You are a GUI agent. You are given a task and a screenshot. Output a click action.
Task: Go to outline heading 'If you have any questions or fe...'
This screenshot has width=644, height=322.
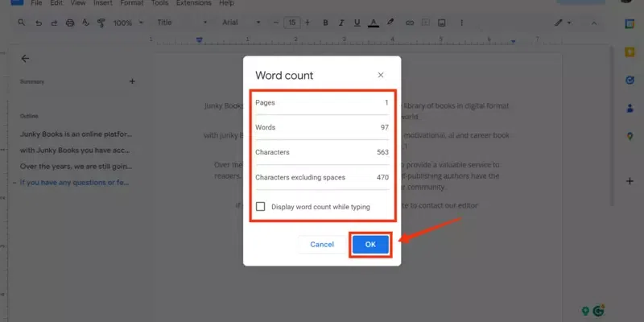point(74,183)
